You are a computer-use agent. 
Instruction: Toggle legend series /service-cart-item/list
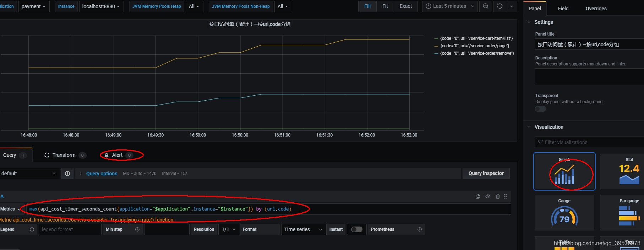(476, 38)
